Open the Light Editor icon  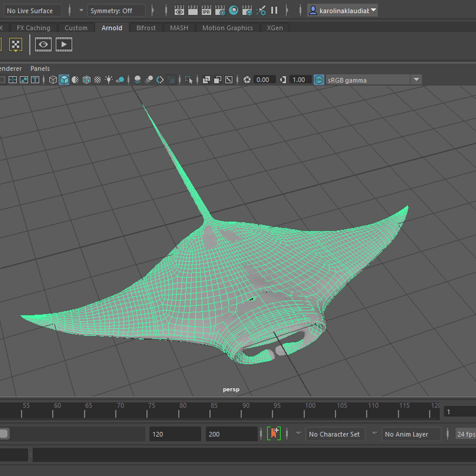[x=261, y=11]
